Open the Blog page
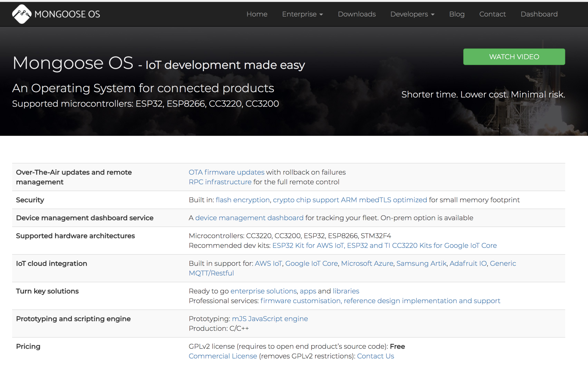Image resolution: width=588 pixels, height=373 pixels. (456, 14)
